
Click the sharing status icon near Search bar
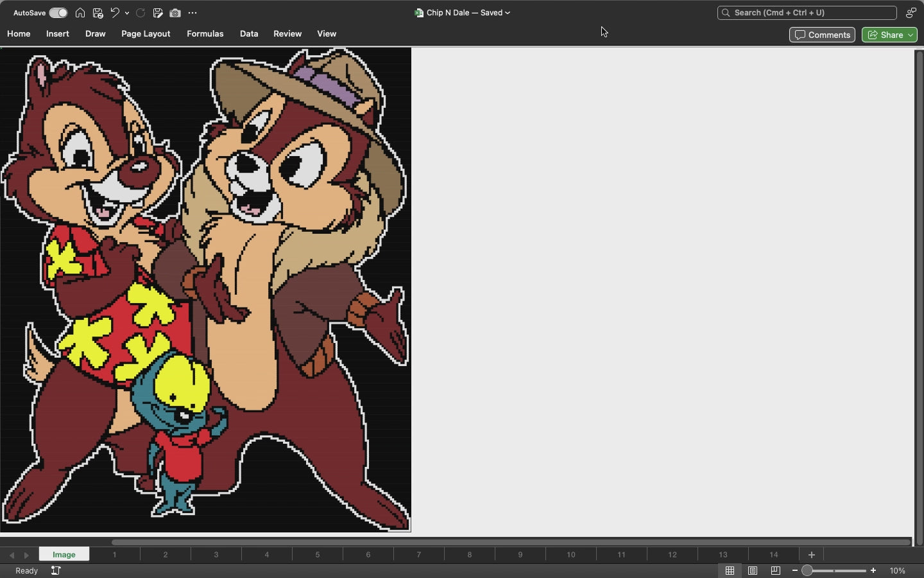(912, 13)
